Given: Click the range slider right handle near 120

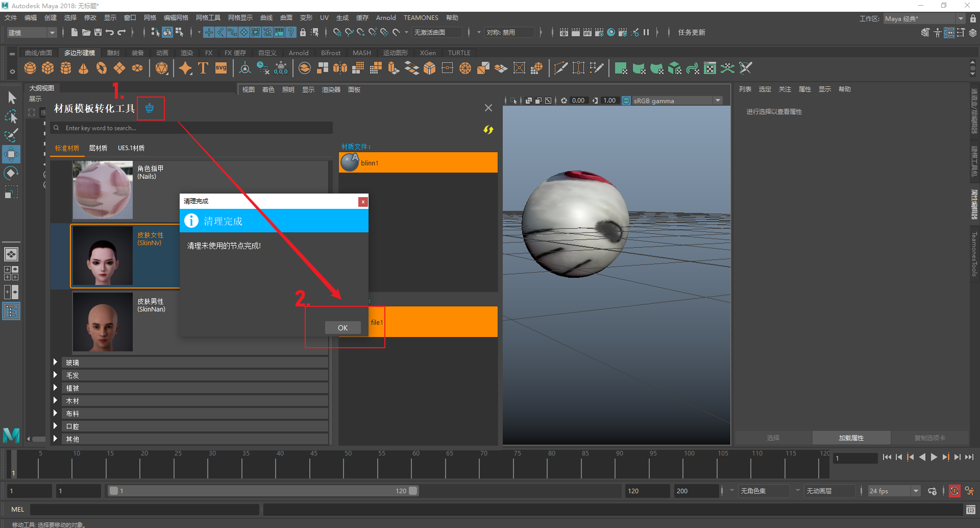Looking at the screenshot, I should tap(413, 491).
